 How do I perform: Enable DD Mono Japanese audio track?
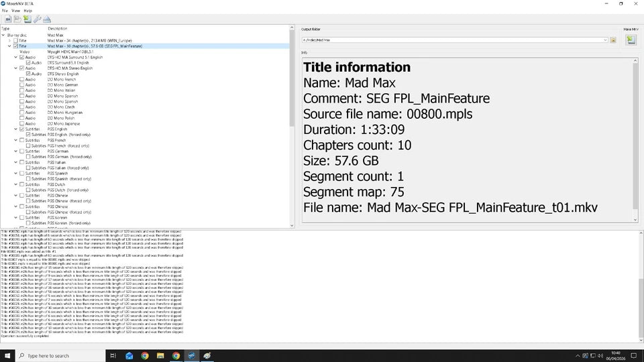pyautogui.click(x=21, y=123)
